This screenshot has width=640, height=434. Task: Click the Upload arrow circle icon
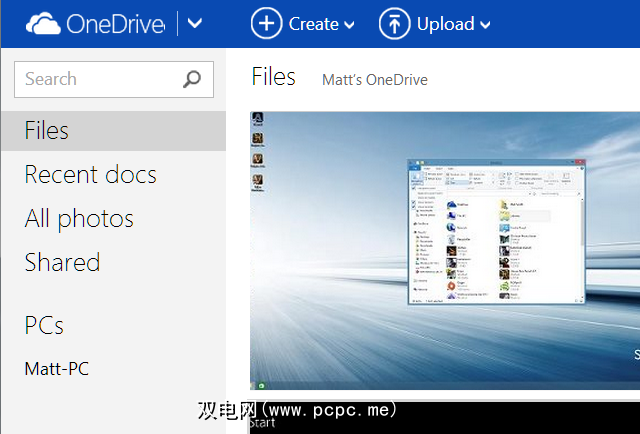coord(395,23)
